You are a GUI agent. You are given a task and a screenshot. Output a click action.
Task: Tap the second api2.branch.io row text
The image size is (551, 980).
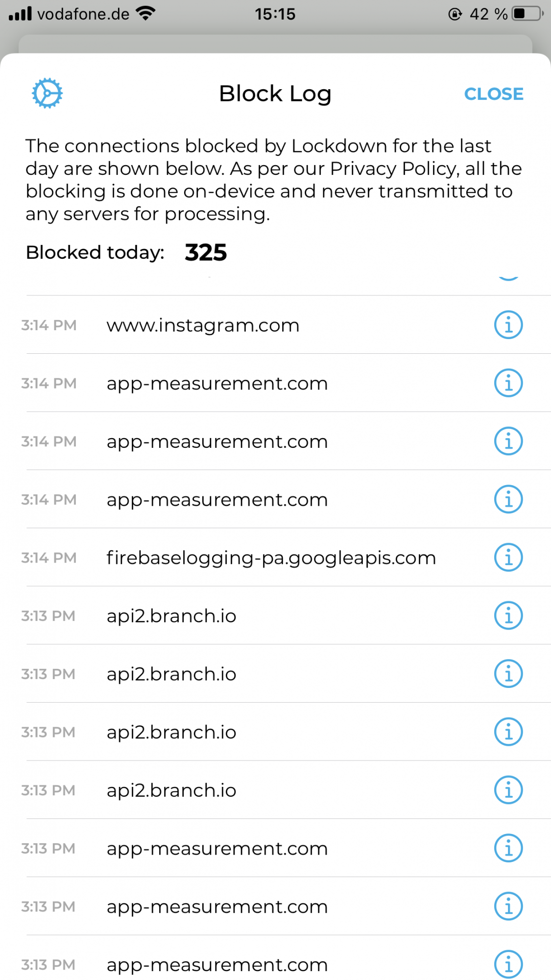(171, 674)
